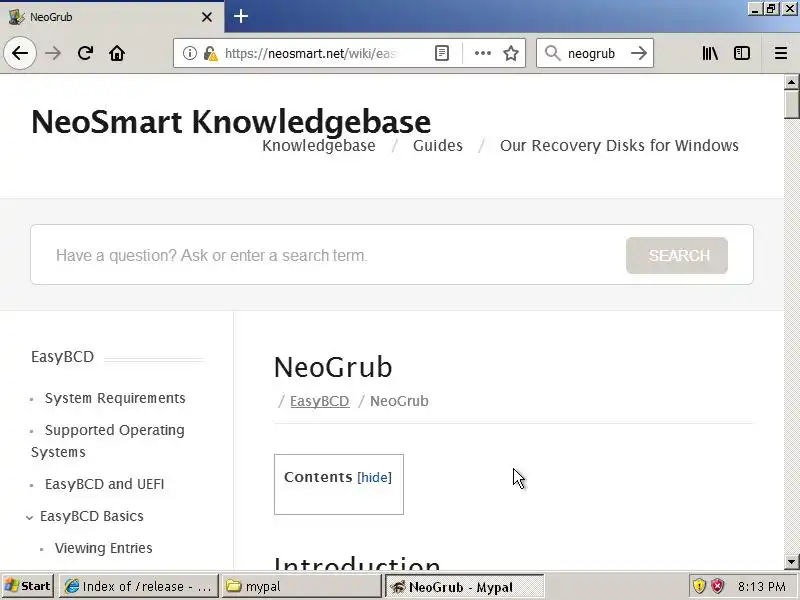Open the browser hamburger menu
This screenshot has height=600, width=800.
click(781, 53)
